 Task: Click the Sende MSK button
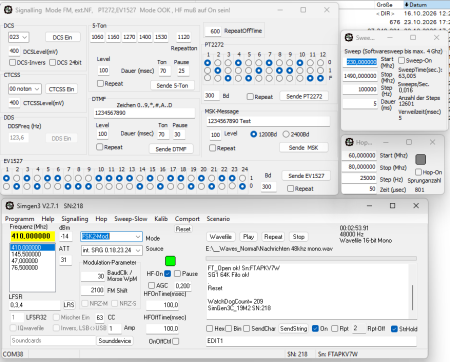(x=304, y=147)
